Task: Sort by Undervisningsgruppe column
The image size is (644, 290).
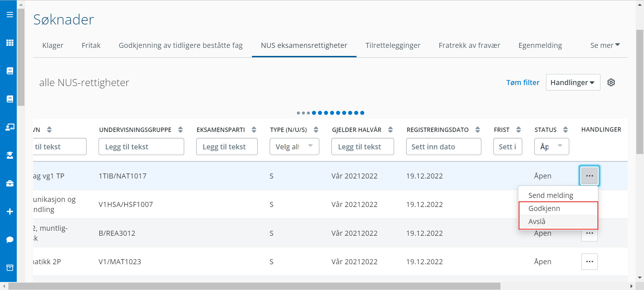Action: pyautogui.click(x=180, y=130)
